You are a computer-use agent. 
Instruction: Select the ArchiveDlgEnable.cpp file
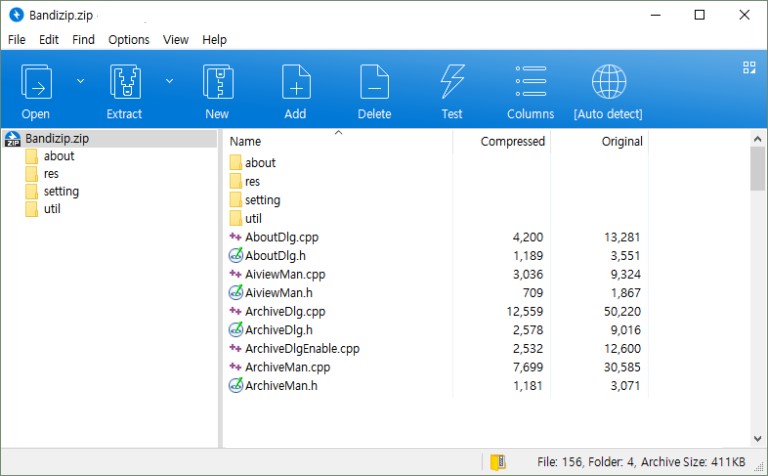tap(302, 349)
